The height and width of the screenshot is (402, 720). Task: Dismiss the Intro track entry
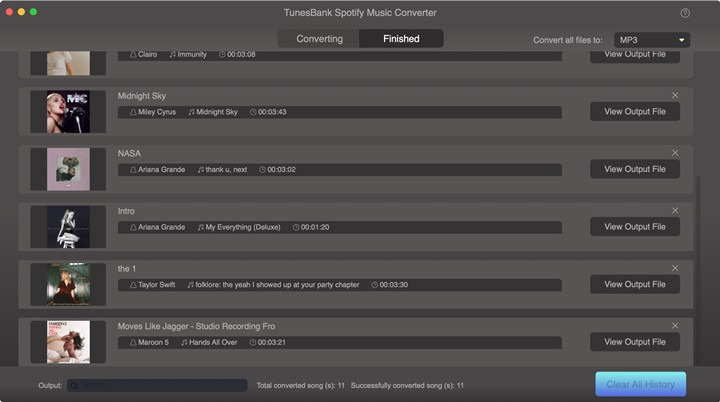click(x=675, y=211)
